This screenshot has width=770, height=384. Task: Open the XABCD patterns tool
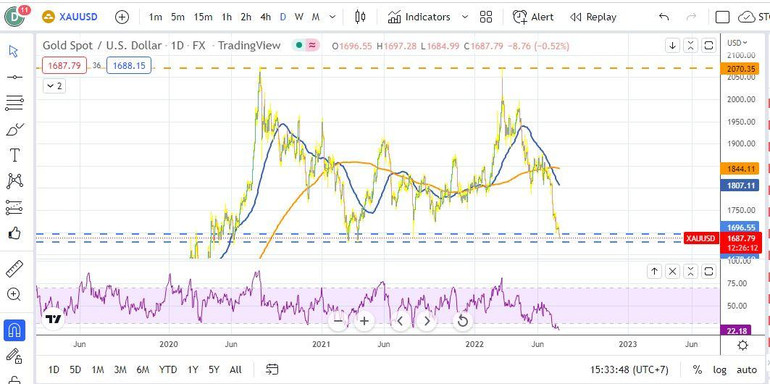[15, 181]
